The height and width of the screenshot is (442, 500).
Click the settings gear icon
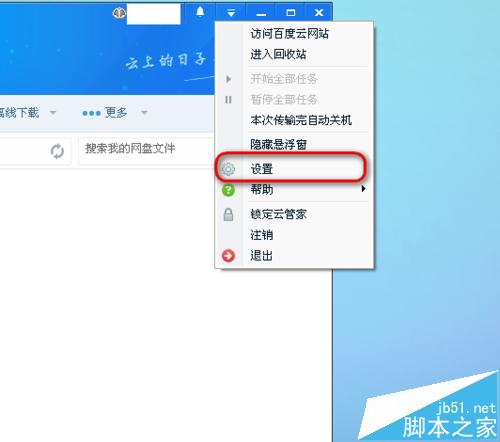tap(228, 169)
